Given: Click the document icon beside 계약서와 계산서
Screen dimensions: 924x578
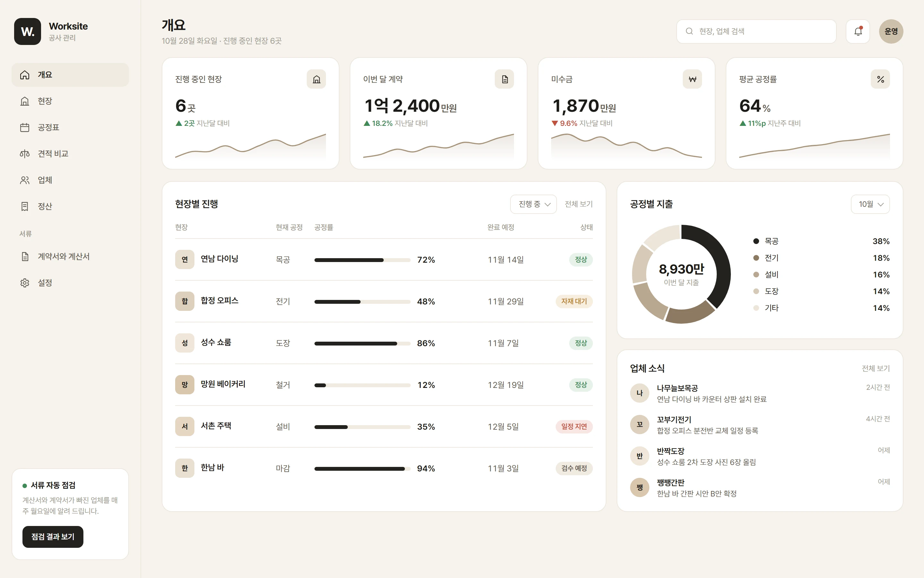Looking at the screenshot, I should point(25,257).
